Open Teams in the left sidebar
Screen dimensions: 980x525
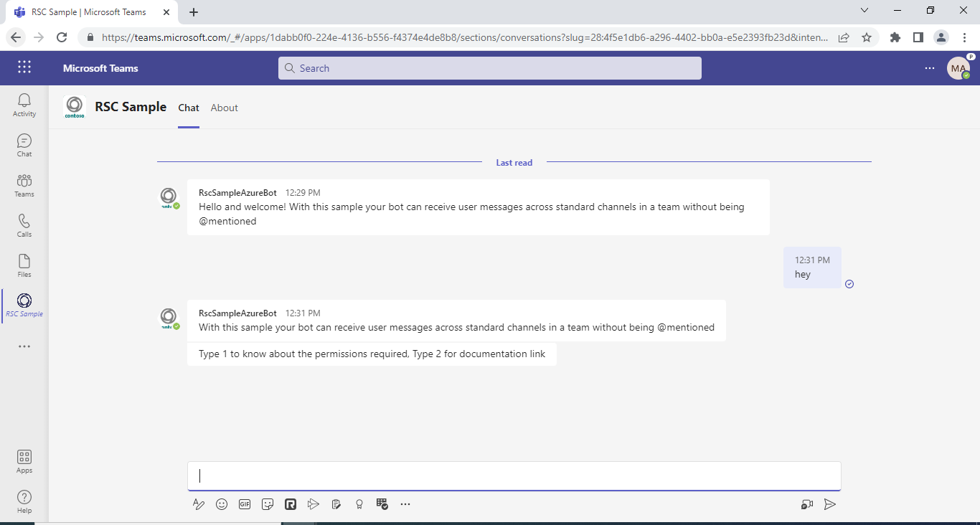tap(24, 185)
